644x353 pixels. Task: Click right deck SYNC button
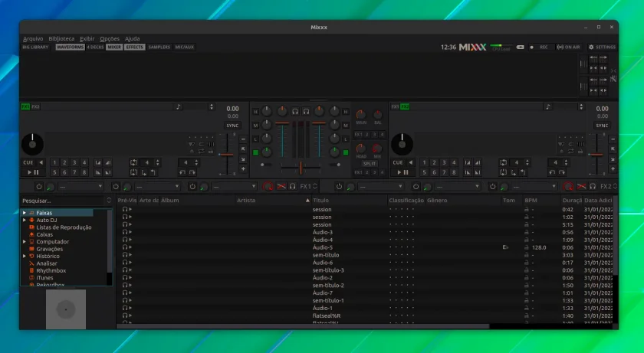(602, 126)
